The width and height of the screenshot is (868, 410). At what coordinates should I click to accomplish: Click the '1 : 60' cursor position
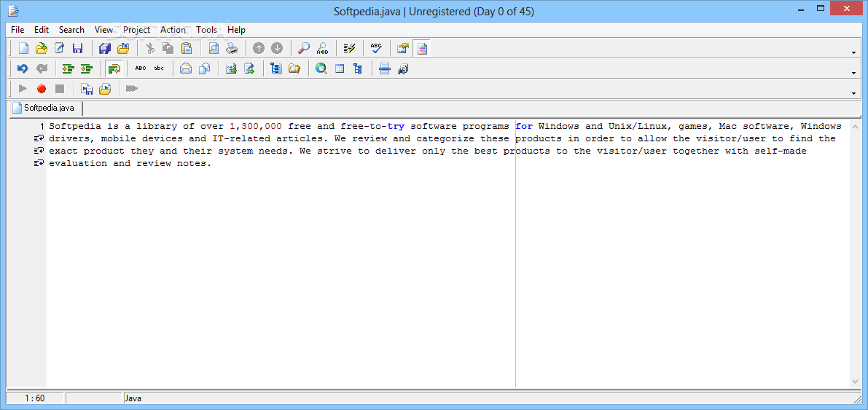[35, 398]
